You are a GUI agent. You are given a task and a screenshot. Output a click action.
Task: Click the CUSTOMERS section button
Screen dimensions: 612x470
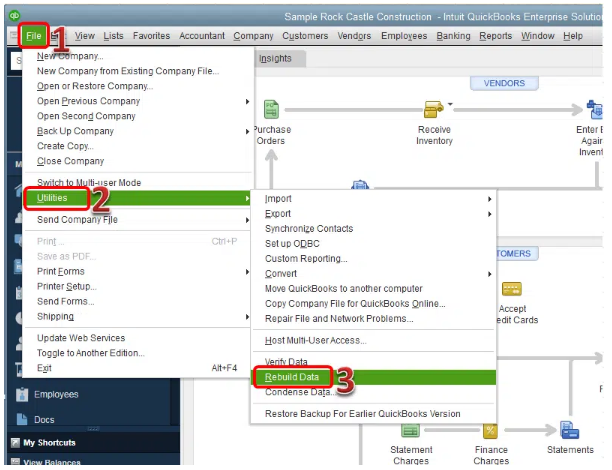[517, 254]
